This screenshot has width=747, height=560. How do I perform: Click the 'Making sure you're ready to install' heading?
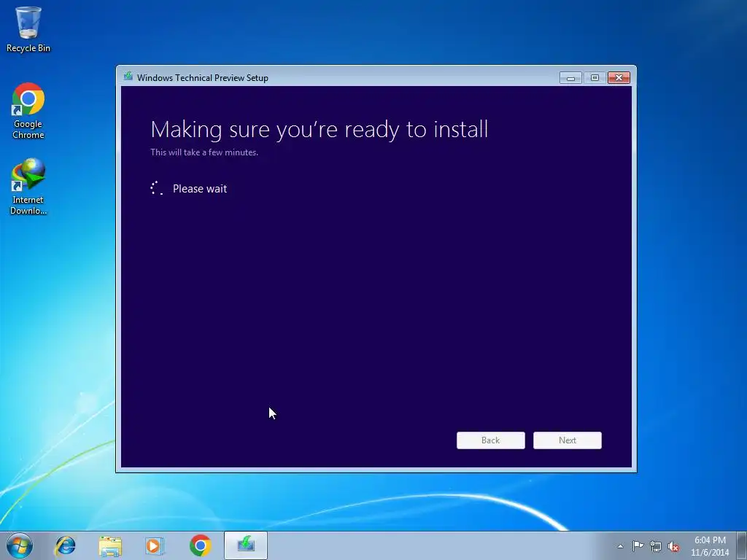[320, 130]
